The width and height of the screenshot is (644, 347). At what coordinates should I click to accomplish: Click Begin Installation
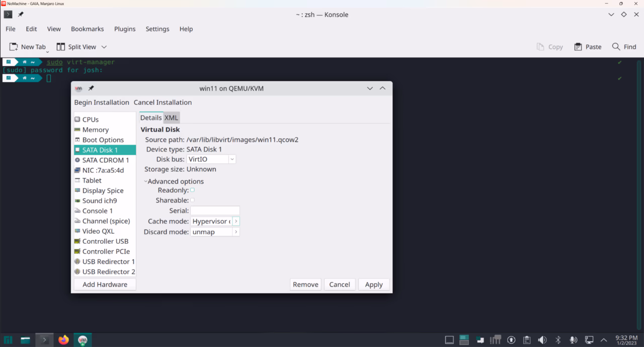click(x=102, y=102)
